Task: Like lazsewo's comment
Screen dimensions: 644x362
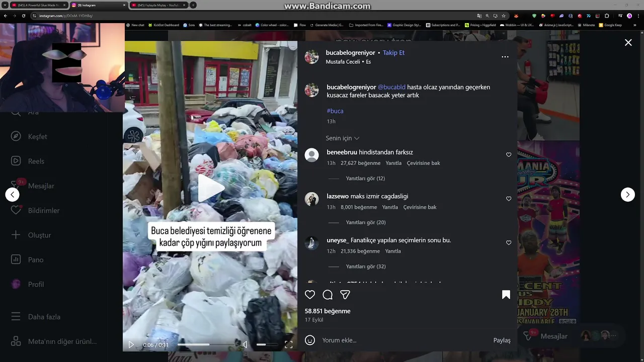Action: [x=509, y=199]
